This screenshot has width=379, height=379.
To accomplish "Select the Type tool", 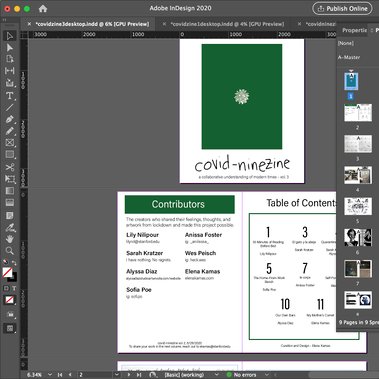I will (x=10, y=96).
